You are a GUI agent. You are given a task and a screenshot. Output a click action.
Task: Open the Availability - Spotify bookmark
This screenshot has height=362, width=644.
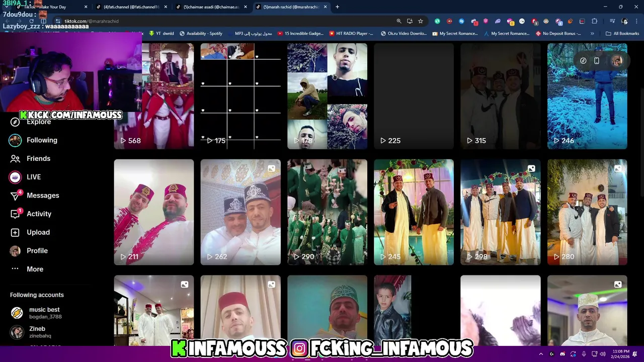click(201, 33)
